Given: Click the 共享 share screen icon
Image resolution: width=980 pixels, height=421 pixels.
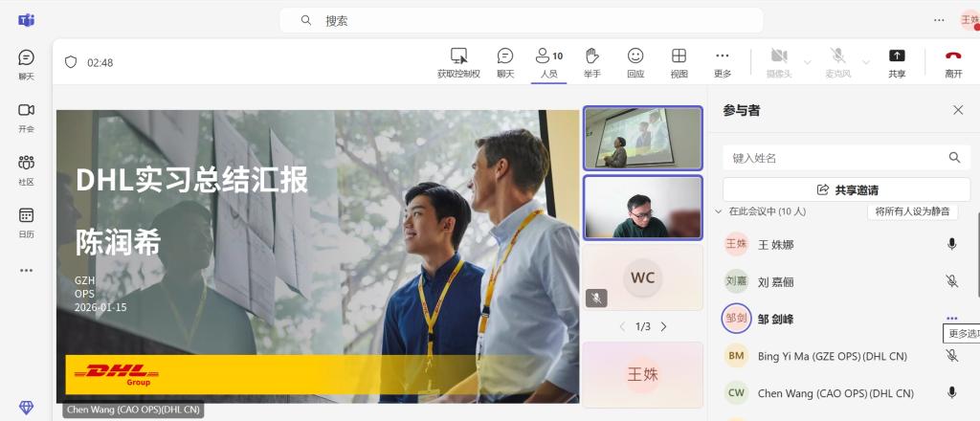Looking at the screenshot, I should point(897,56).
